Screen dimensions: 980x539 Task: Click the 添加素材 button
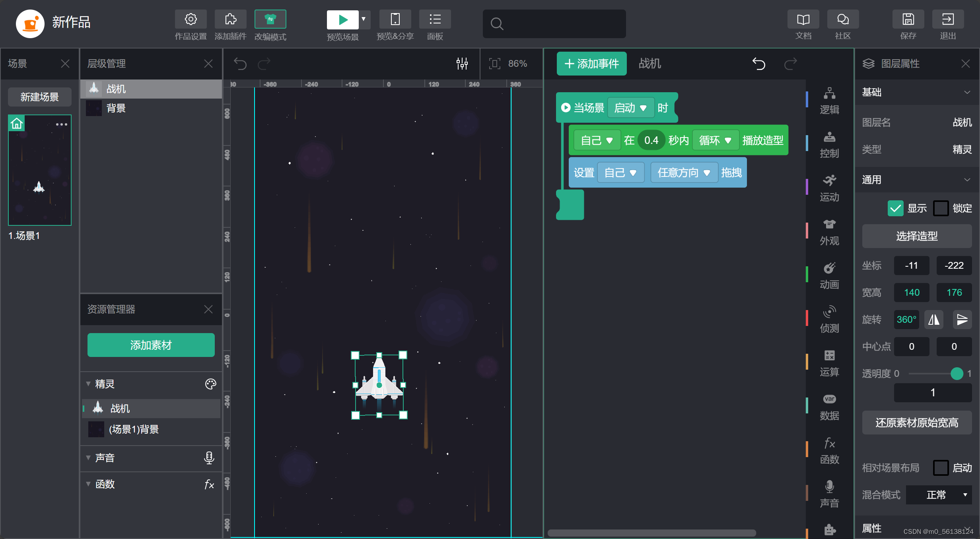[x=151, y=345]
